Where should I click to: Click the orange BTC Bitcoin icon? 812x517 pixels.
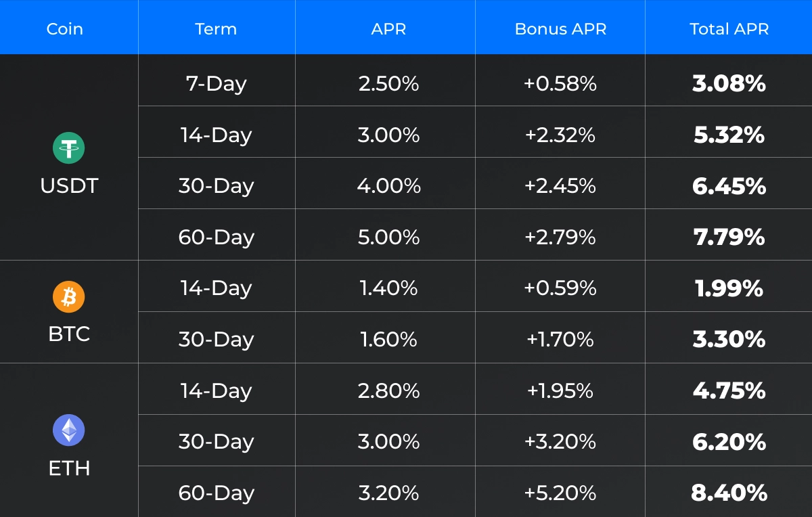point(69,297)
